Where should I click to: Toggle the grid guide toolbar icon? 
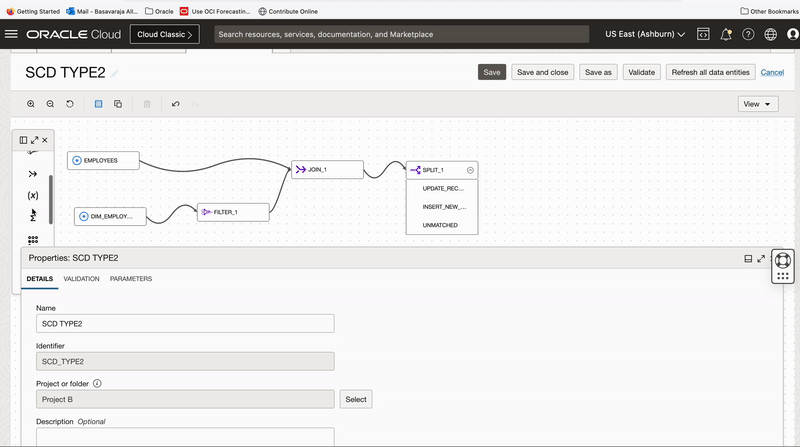[98, 104]
